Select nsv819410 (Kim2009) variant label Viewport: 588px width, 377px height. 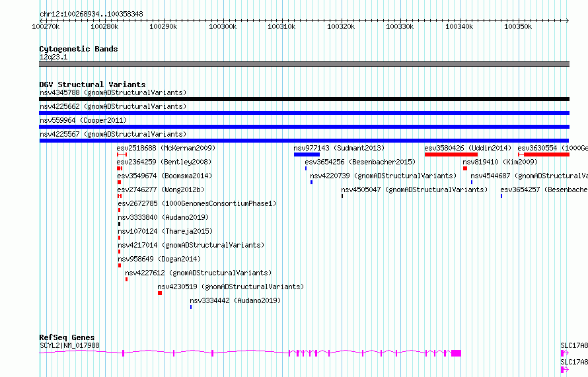click(500, 162)
